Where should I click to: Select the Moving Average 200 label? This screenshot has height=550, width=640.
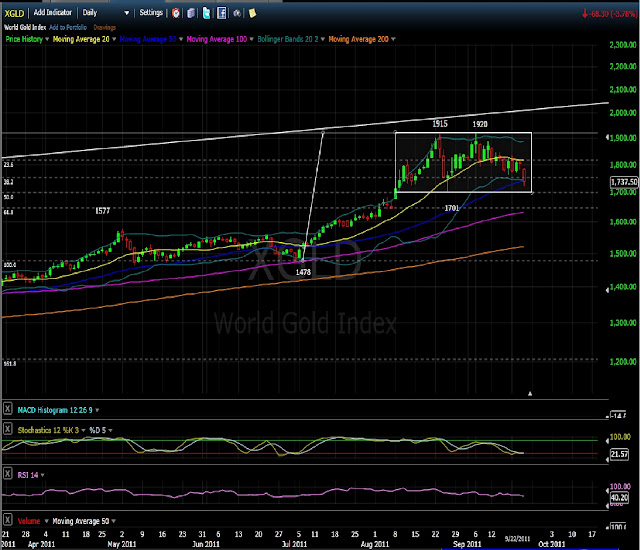(x=358, y=39)
